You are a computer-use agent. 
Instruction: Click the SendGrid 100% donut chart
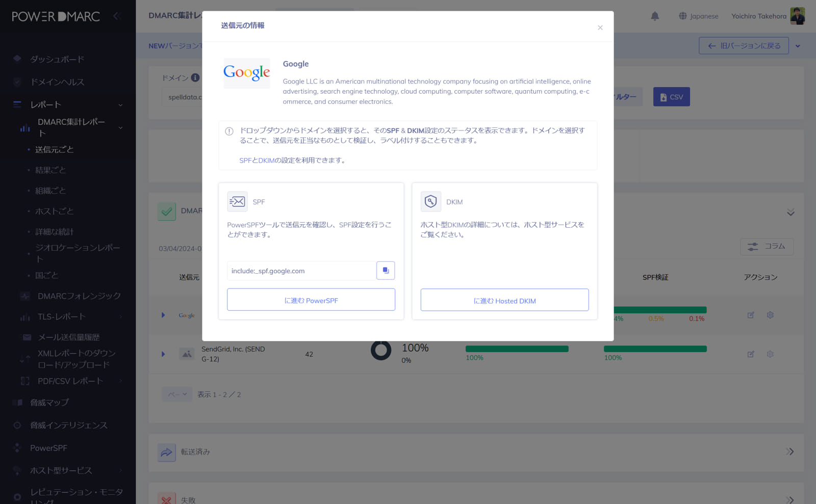(381, 350)
